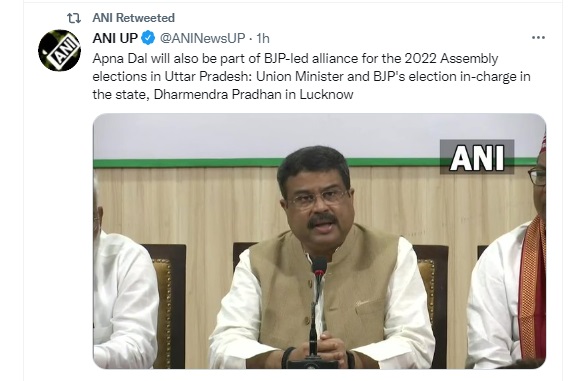Click the brown chair behind left person
Image resolution: width=581 pixels, height=381 pixels.
pos(169,304)
